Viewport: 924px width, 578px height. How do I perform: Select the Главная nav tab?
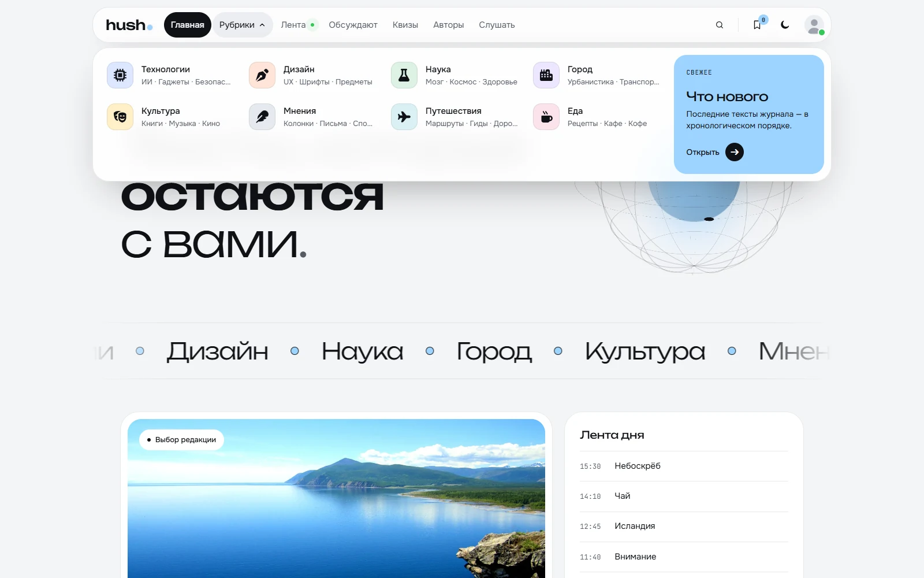click(x=188, y=25)
